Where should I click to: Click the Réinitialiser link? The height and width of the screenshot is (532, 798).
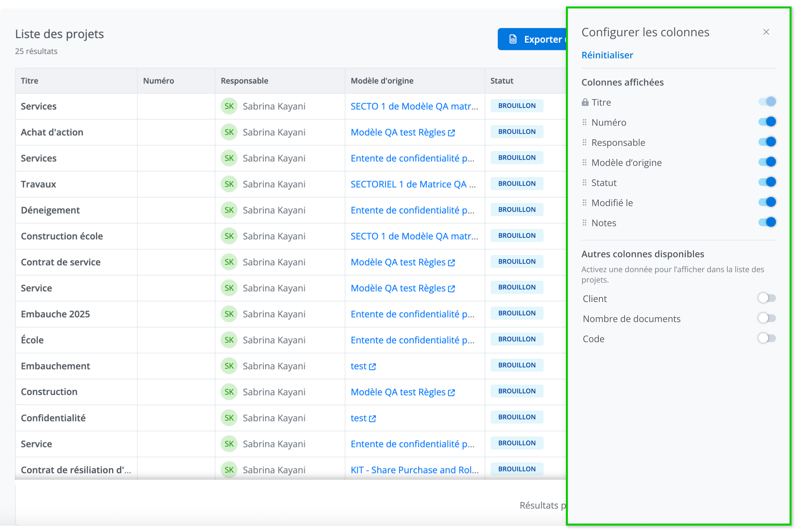(x=607, y=55)
